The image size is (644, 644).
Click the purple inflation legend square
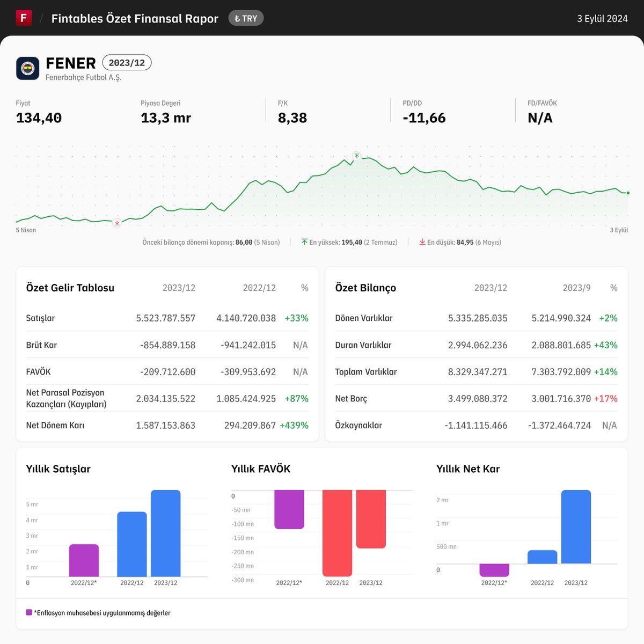pos(29,612)
